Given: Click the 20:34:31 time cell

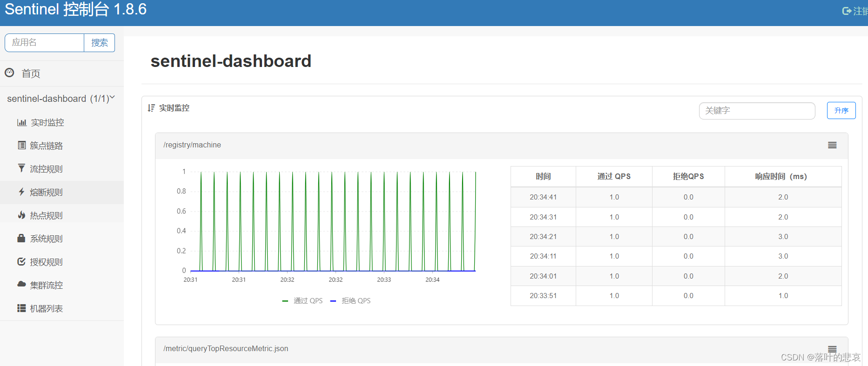Looking at the screenshot, I should (543, 217).
